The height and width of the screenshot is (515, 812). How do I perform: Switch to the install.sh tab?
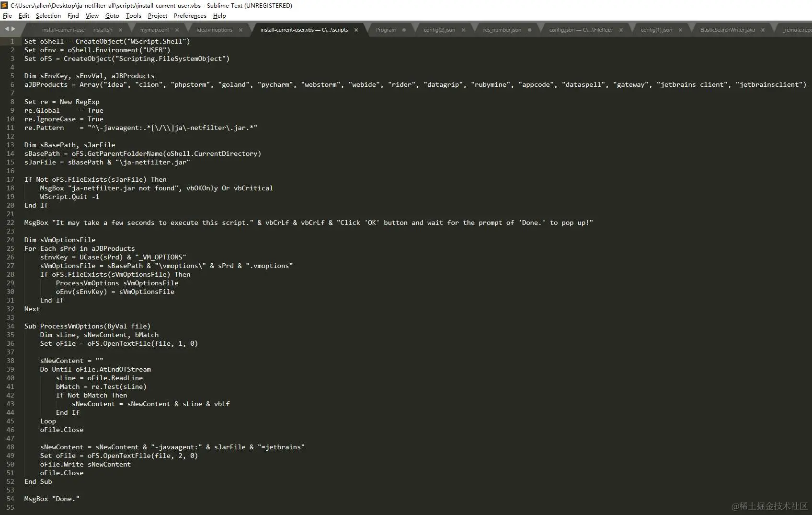(x=103, y=30)
